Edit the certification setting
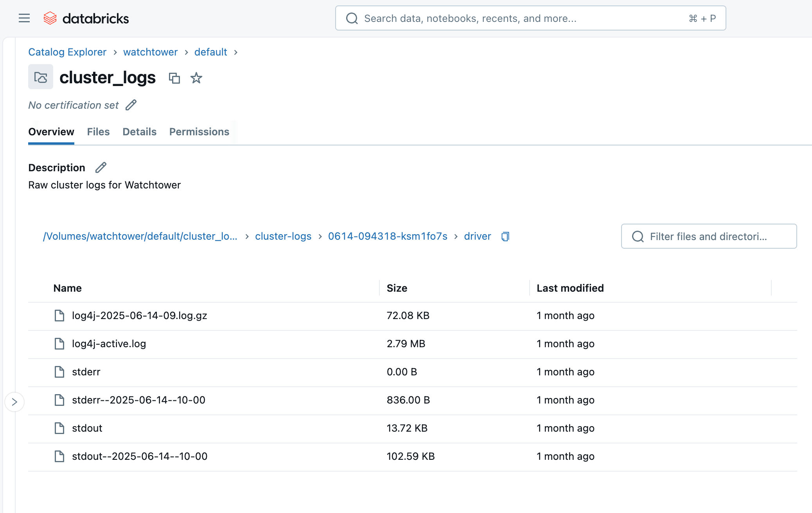This screenshot has width=812, height=513. [131, 105]
